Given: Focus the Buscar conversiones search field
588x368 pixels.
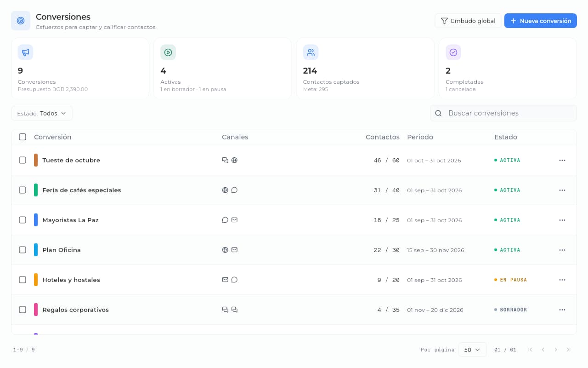Looking at the screenshot, I should (x=503, y=113).
